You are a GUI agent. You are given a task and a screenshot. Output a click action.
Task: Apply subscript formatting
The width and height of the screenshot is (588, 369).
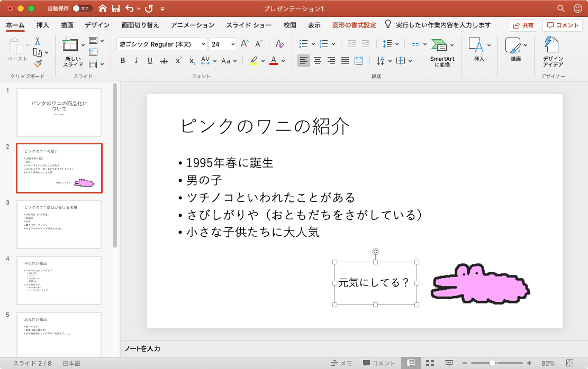[x=192, y=61]
